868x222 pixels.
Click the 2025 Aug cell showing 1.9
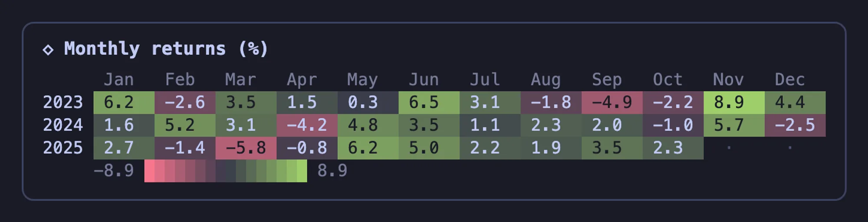[x=551, y=148]
